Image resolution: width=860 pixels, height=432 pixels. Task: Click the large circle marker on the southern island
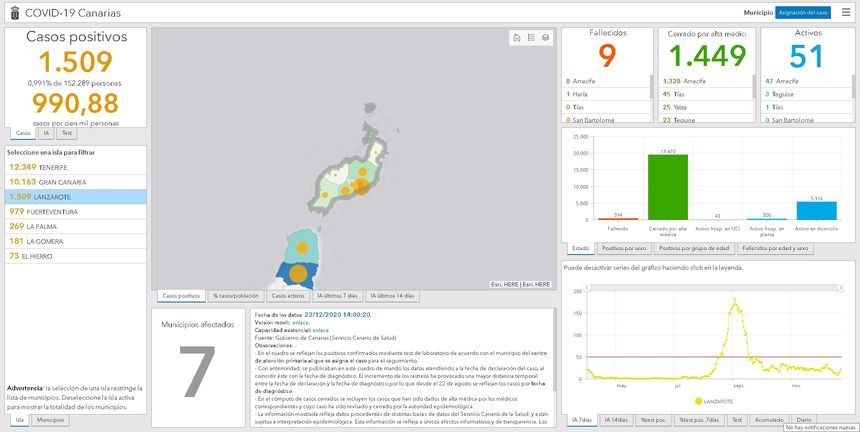(297, 273)
